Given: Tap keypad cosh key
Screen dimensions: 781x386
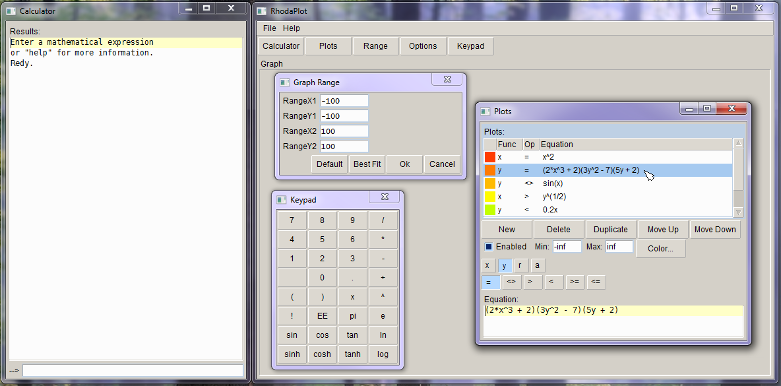Looking at the screenshot, I should click(x=322, y=354).
